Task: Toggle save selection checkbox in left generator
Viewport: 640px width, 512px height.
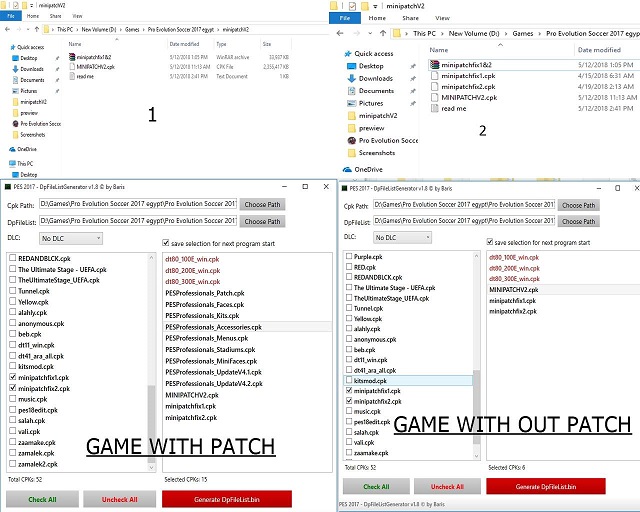Action: pos(165,243)
